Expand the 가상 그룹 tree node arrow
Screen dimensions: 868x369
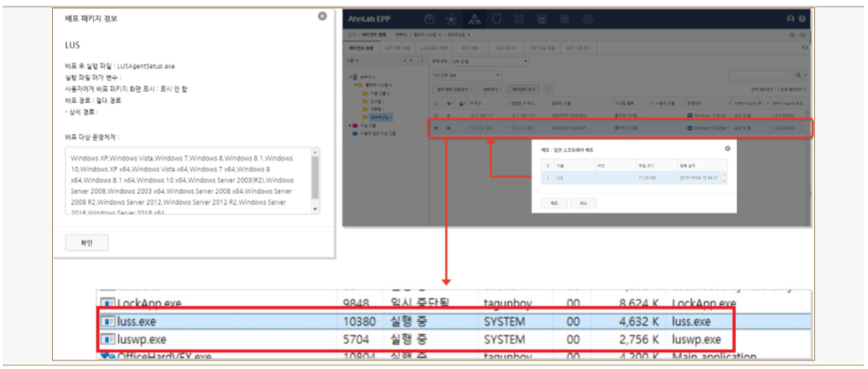click(x=349, y=125)
